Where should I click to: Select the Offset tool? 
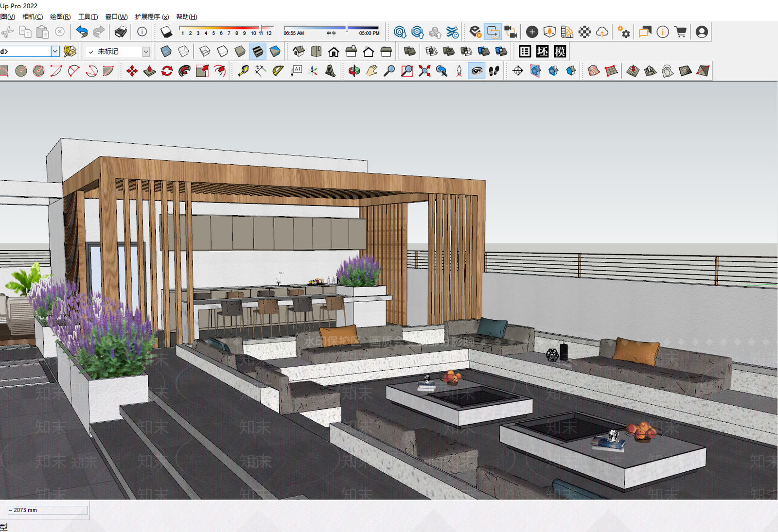click(x=219, y=71)
